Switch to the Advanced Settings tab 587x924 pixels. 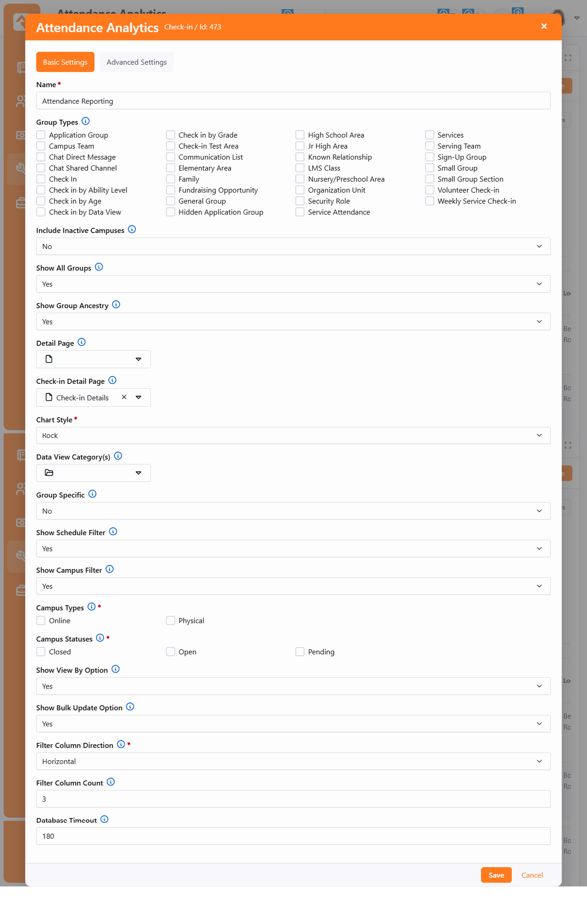tap(137, 62)
